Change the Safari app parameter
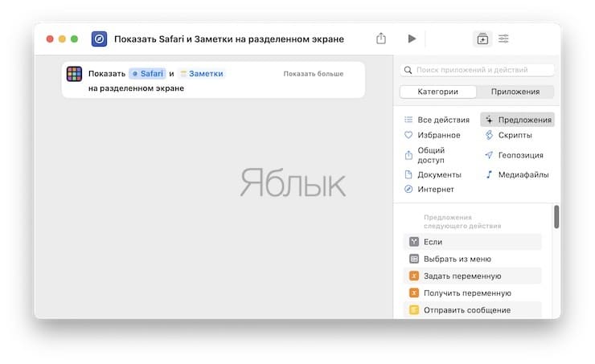The image size is (595, 364). pos(147,74)
